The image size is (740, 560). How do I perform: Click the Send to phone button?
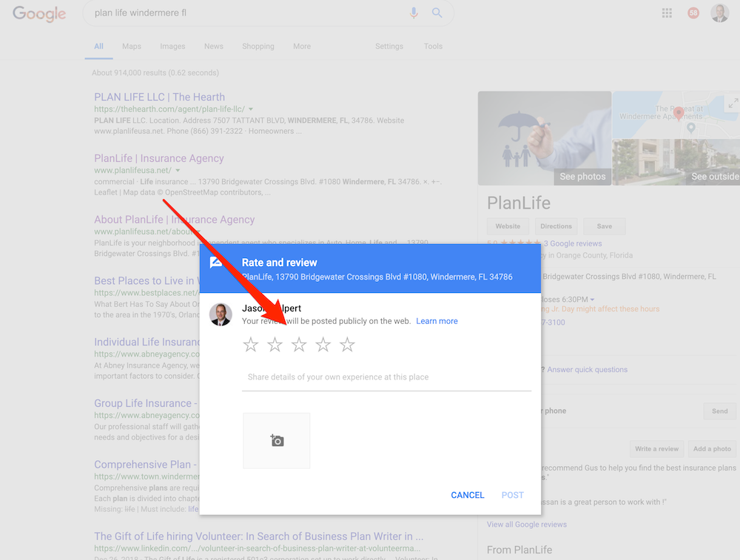tap(720, 411)
